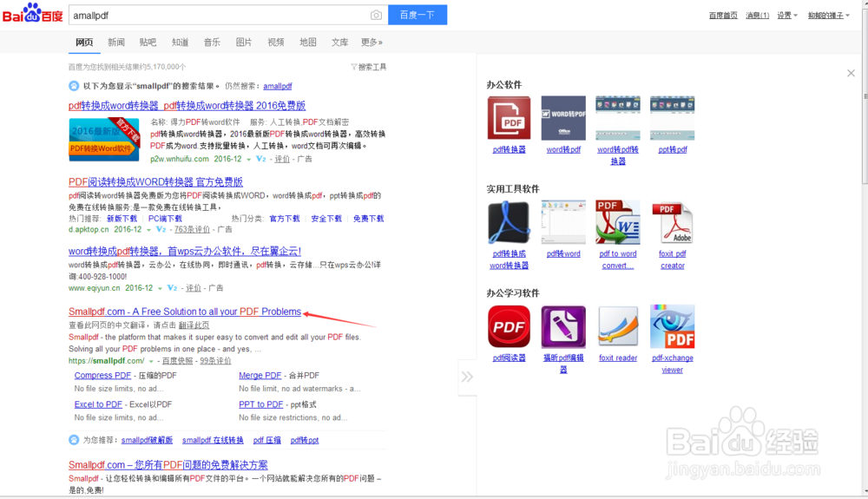Expand dropdown arrow next to d.apktop.cn date
868x499 pixels.
coord(148,230)
